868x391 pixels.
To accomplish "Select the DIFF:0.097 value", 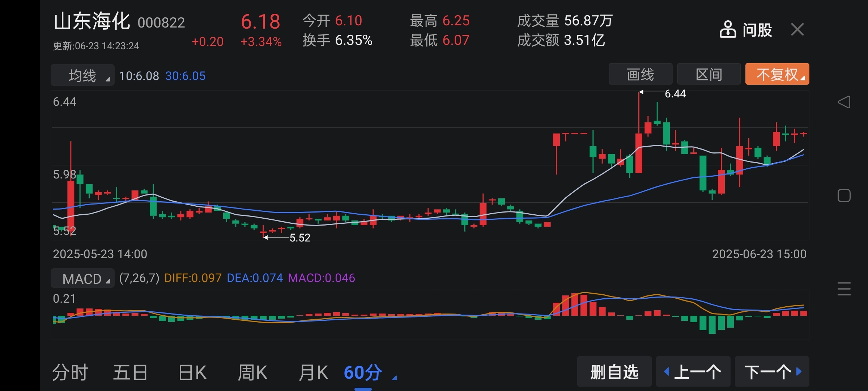I will coord(193,278).
